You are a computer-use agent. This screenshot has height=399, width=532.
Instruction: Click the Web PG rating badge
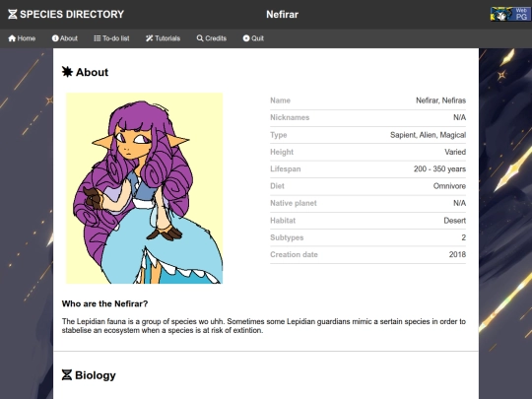[510, 14]
